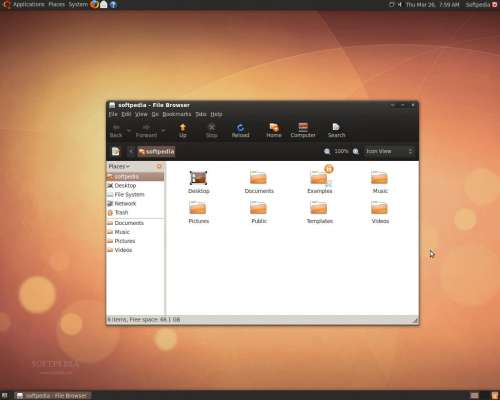Open the Back history dropdown arrow
Viewport: 500px width, 400px height.
tap(129, 130)
